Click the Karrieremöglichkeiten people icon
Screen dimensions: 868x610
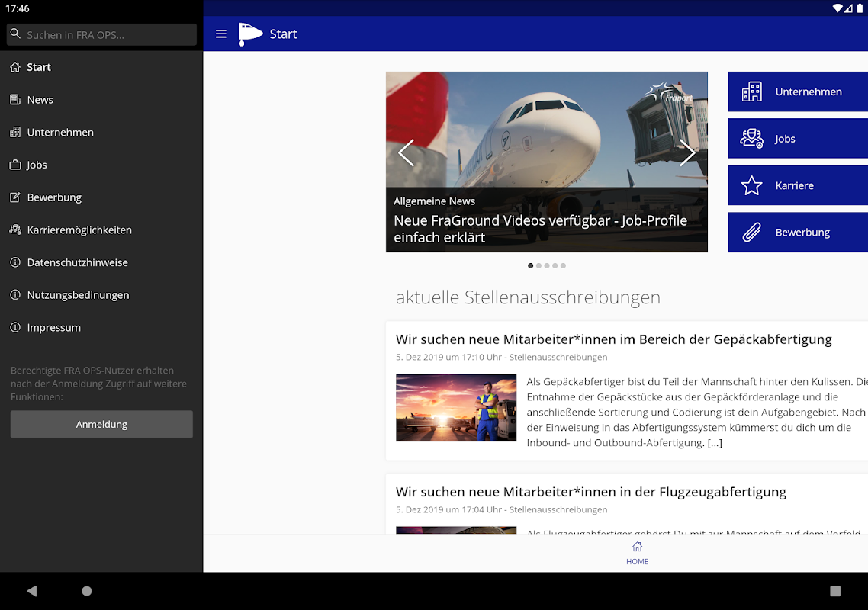15,230
